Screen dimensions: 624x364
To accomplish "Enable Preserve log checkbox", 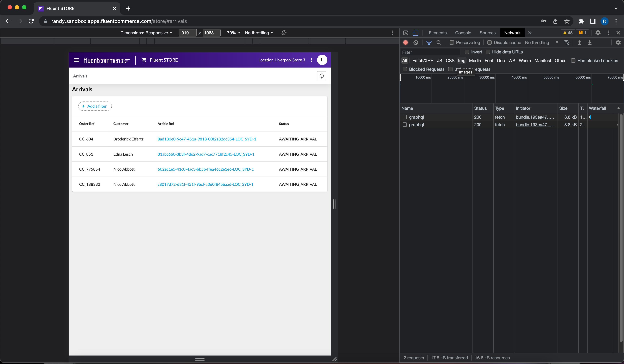I will [x=452, y=43].
